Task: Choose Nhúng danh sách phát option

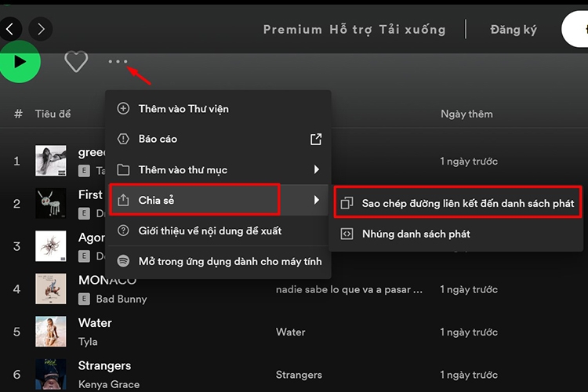Action: 456,234
